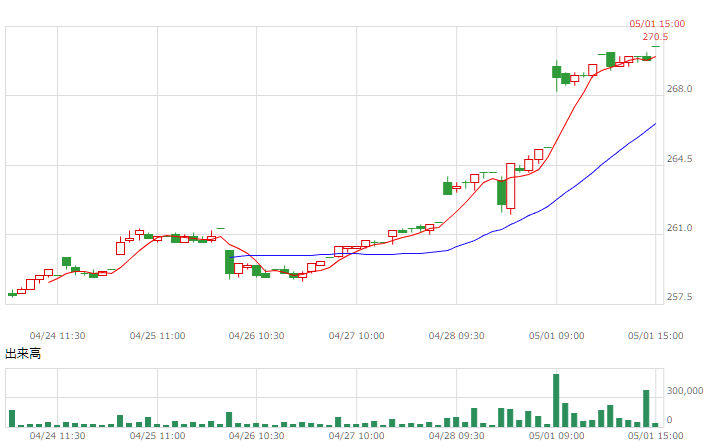
Task: Select the red 05/01 15:00 label above 270.5
Action: (x=657, y=24)
